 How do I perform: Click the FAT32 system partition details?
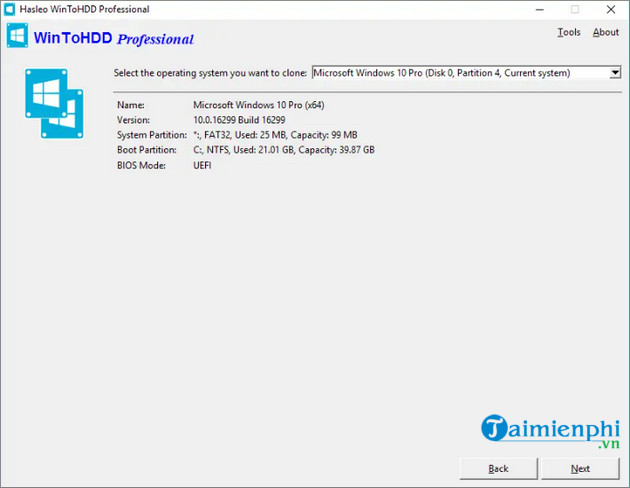(275, 135)
